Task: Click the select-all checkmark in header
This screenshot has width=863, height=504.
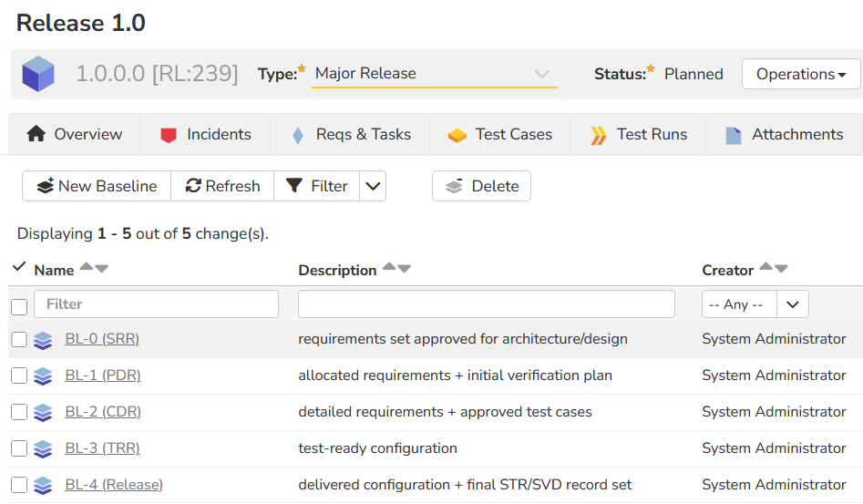Action: 19,268
